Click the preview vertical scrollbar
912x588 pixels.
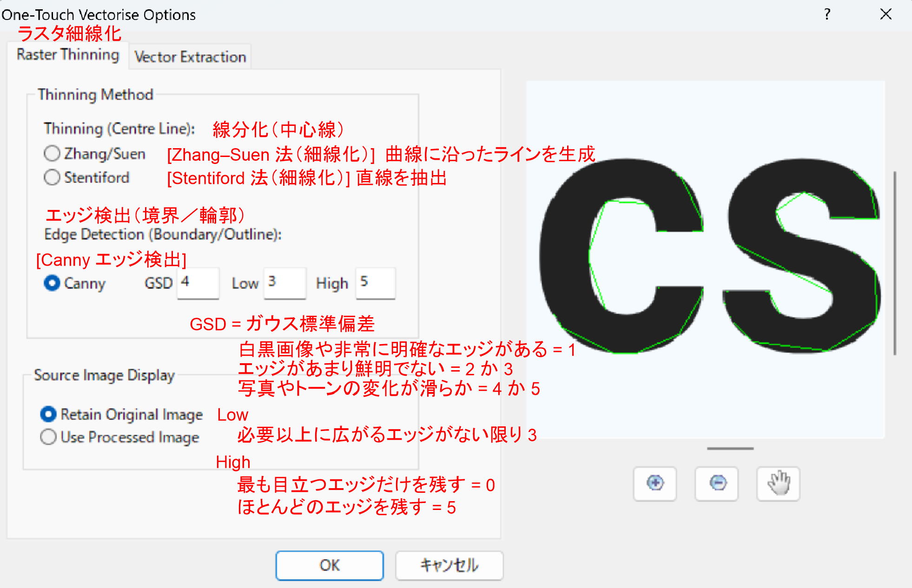click(x=894, y=263)
